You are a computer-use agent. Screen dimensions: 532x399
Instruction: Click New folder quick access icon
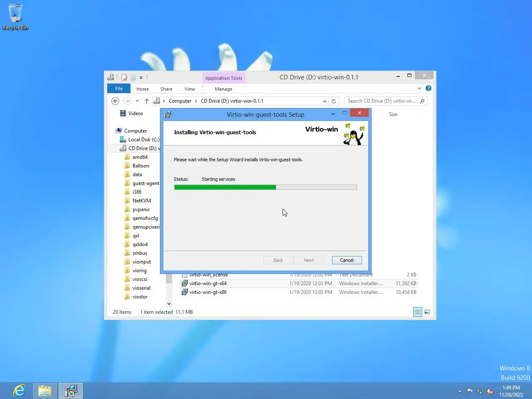(133, 77)
